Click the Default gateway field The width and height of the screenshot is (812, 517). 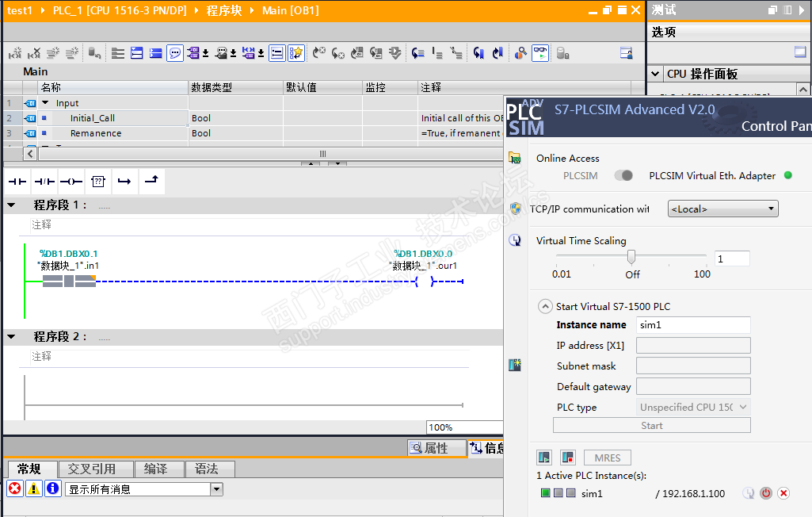(693, 386)
